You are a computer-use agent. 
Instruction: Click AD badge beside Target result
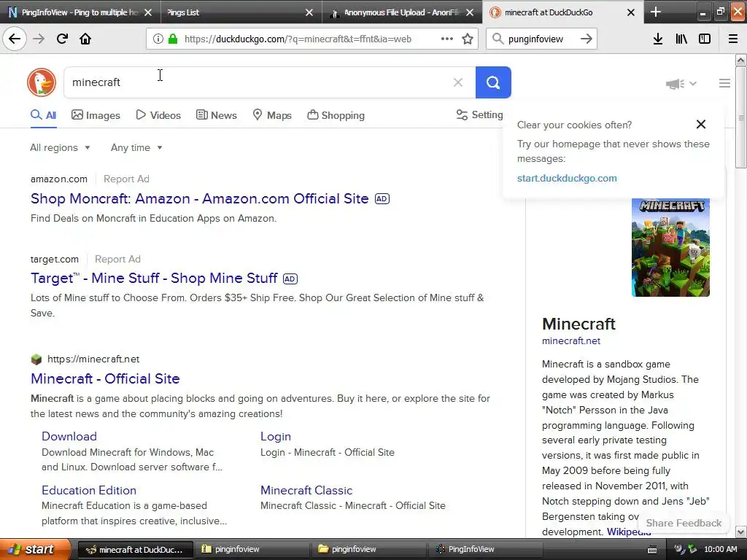[x=290, y=279]
